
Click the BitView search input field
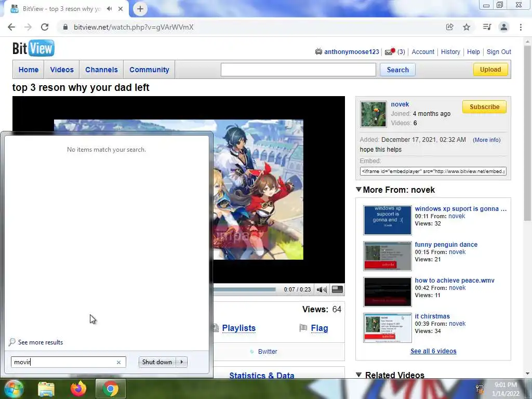(x=298, y=70)
